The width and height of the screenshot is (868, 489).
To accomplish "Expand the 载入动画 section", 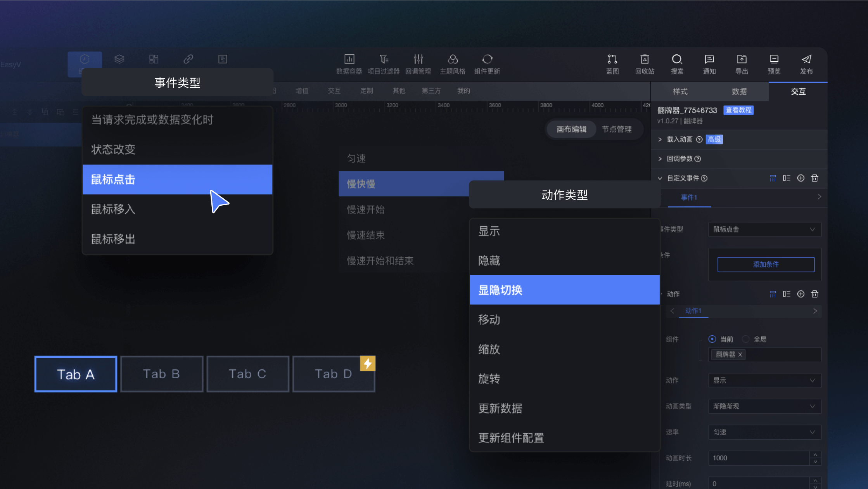I will [x=660, y=139].
